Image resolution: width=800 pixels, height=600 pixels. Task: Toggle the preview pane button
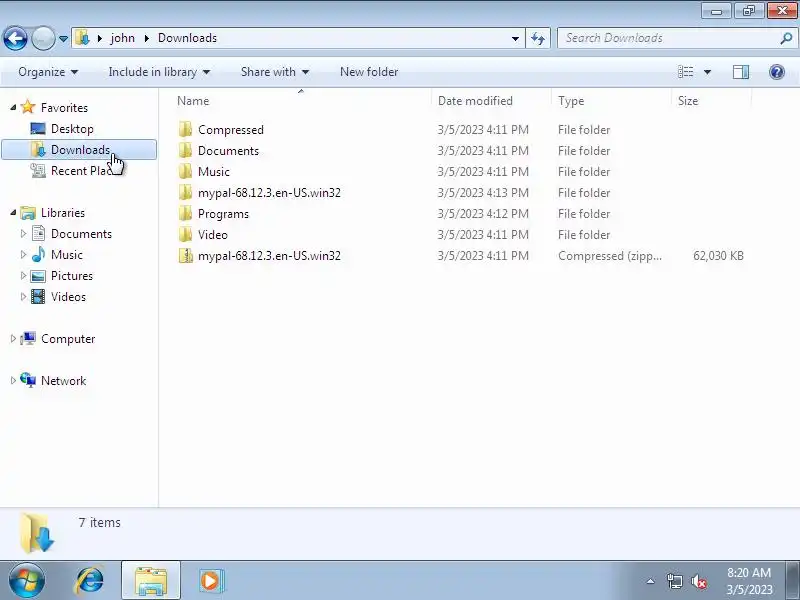(741, 72)
